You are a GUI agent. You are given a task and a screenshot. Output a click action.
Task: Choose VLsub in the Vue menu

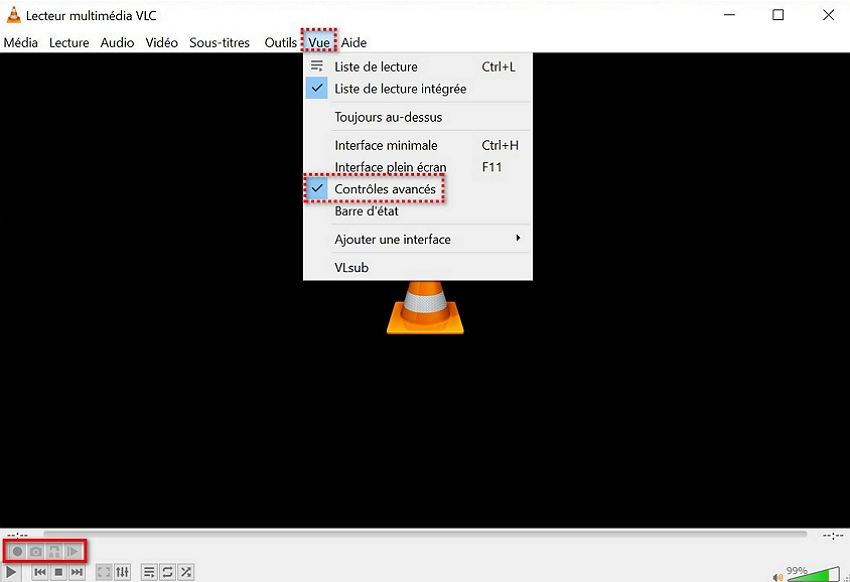point(352,268)
